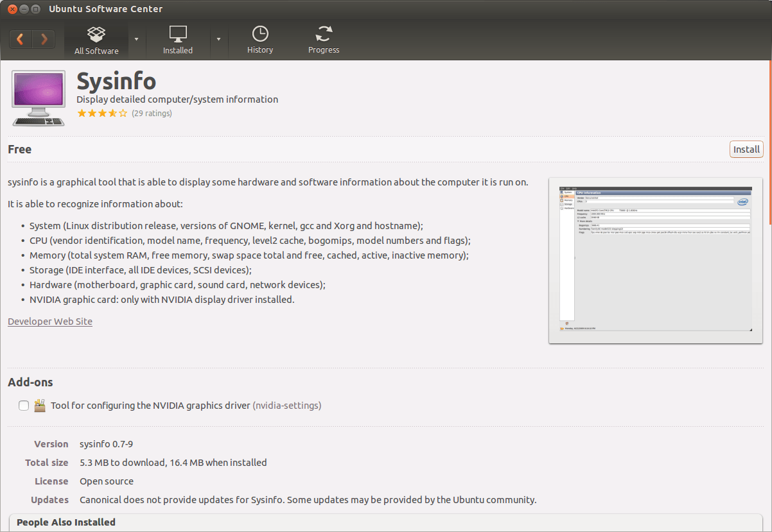Screen dimensions: 772x532
Task: Click the star rating for Sysinfo
Action: coord(102,114)
